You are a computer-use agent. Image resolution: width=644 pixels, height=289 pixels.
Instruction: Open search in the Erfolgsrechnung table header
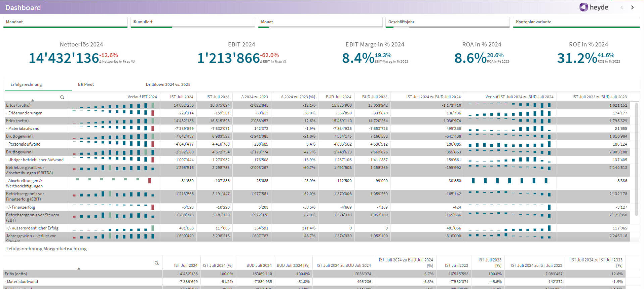(x=62, y=97)
